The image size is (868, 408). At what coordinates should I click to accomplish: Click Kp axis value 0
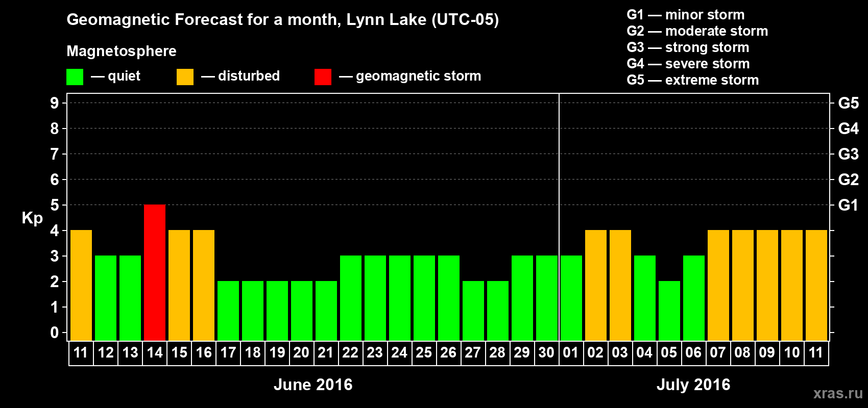[x=55, y=333]
